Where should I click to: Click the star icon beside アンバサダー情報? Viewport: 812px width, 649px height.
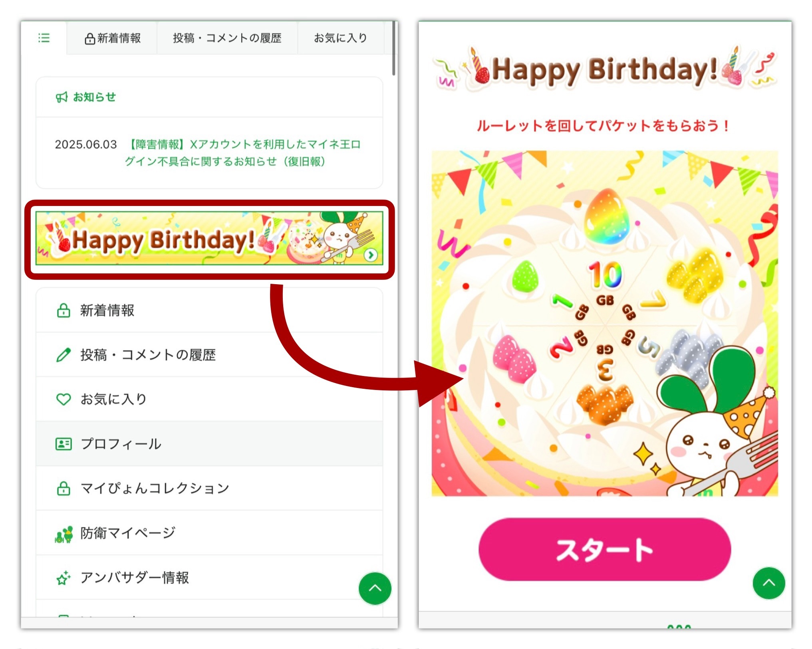coord(64,578)
